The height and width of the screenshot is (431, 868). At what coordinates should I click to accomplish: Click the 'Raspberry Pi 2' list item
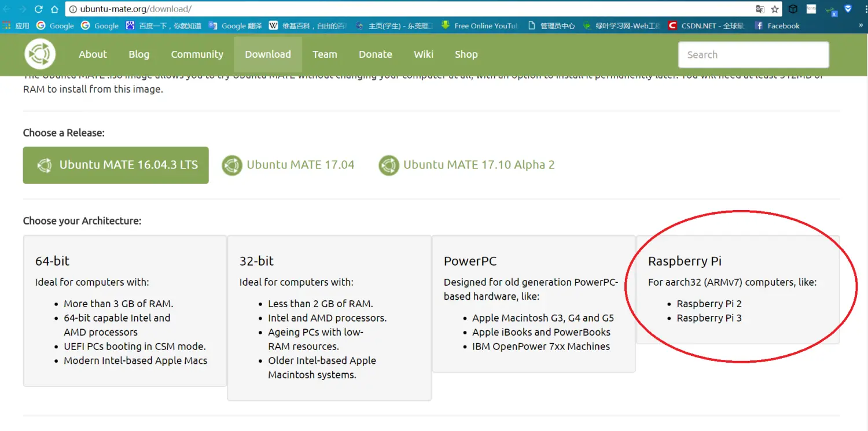coord(709,304)
